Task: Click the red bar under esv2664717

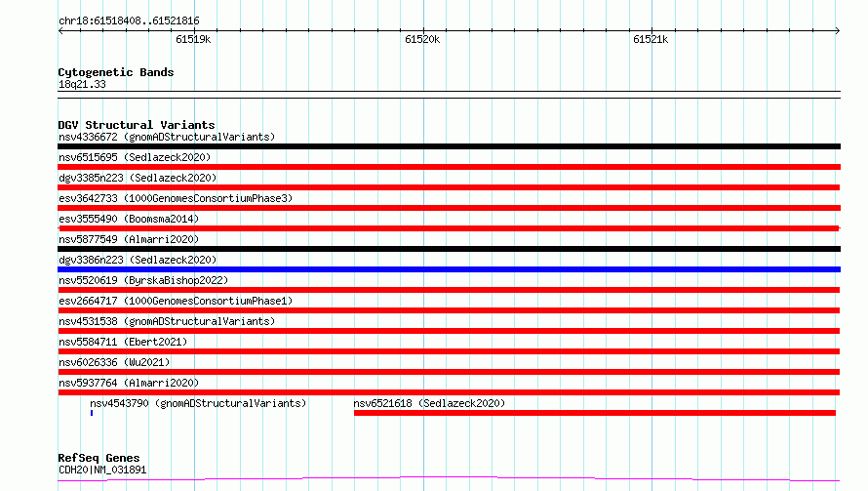Action: coord(449,310)
